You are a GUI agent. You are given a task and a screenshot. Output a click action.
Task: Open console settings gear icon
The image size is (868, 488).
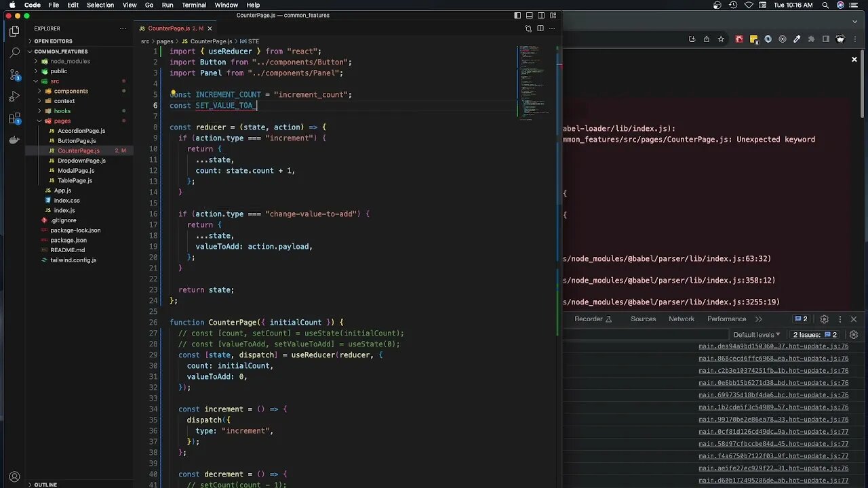point(854,335)
